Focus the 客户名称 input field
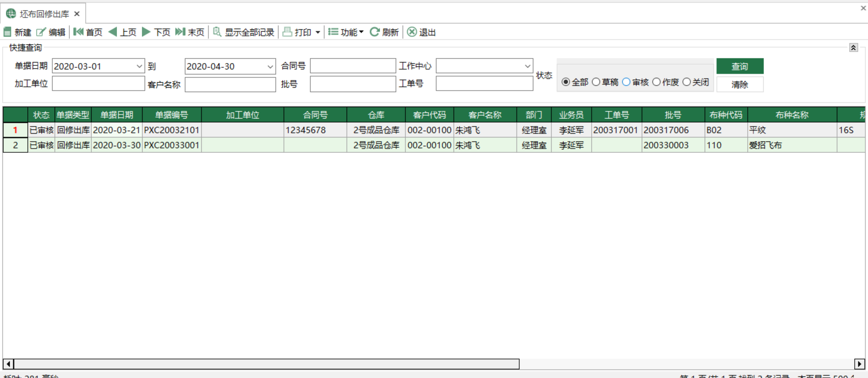 [x=230, y=84]
